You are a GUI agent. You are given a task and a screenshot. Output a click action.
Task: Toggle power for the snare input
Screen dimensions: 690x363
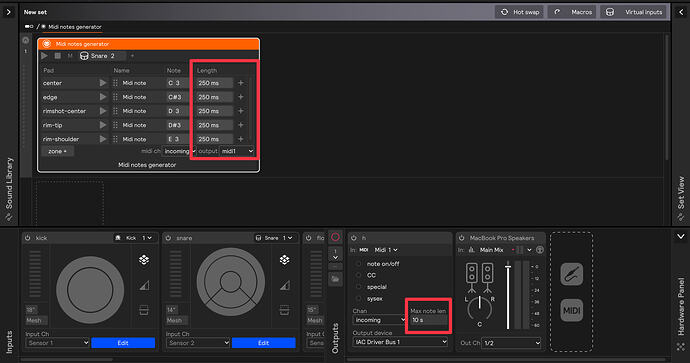click(168, 238)
